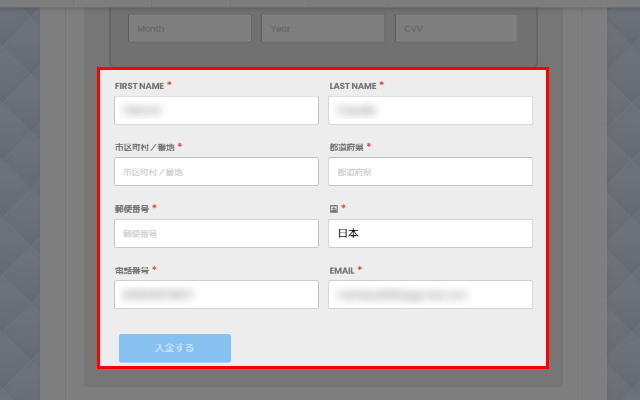Click the Year expiry input field
640x400 pixels.
click(x=323, y=29)
